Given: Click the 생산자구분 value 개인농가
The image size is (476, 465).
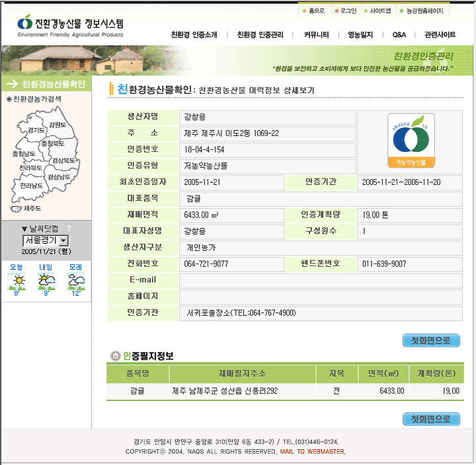Looking at the screenshot, I should (201, 248).
